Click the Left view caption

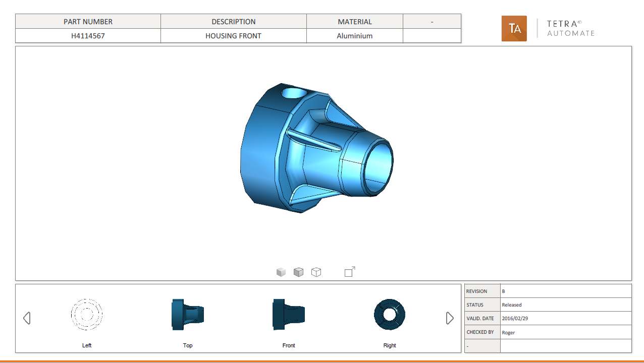(87, 345)
